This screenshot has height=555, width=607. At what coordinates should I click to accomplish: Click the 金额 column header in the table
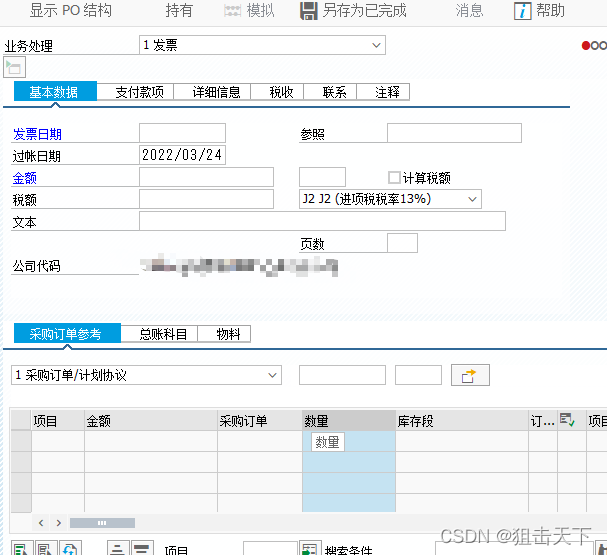coord(151,421)
